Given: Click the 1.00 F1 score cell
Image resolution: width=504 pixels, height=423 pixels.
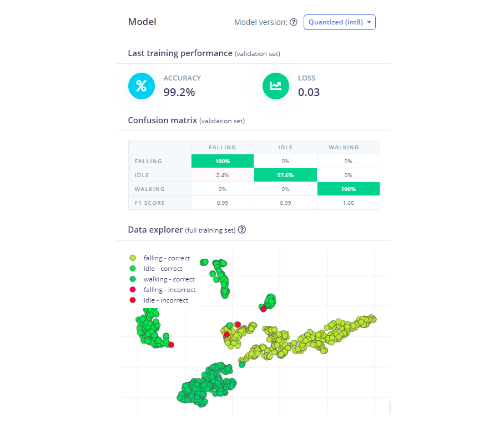Looking at the screenshot, I should pos(348,203).
